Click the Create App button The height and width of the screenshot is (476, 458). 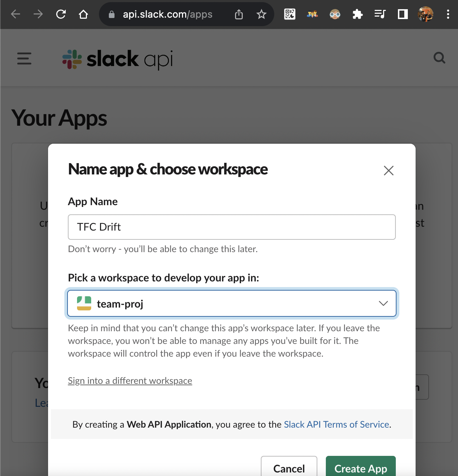pyautogui.click(x=361, y=466)
